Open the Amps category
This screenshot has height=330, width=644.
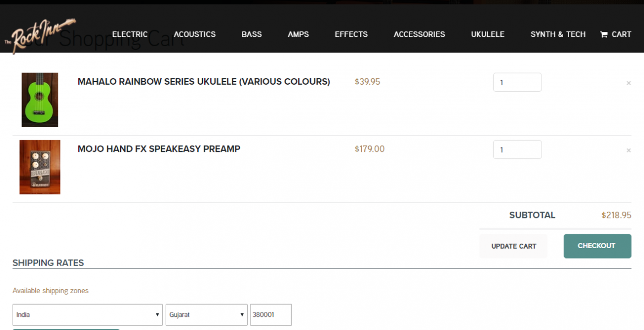point(298,34)
